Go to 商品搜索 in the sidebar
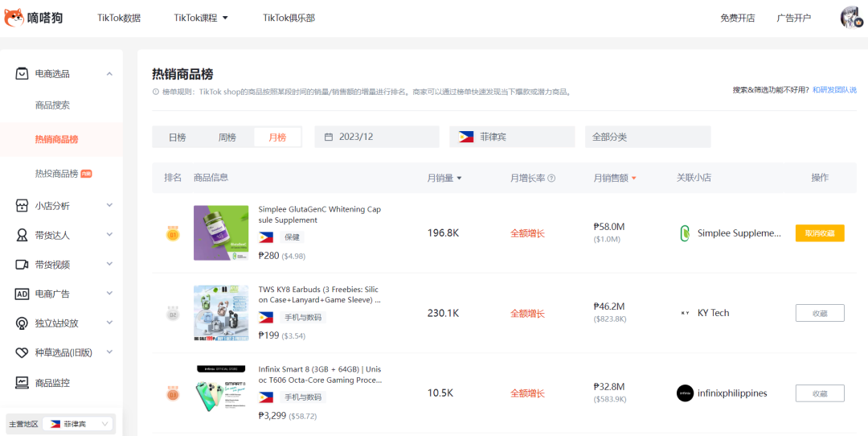Image resolution: width=868 pixels, height=436 pixels. (52, 105)
